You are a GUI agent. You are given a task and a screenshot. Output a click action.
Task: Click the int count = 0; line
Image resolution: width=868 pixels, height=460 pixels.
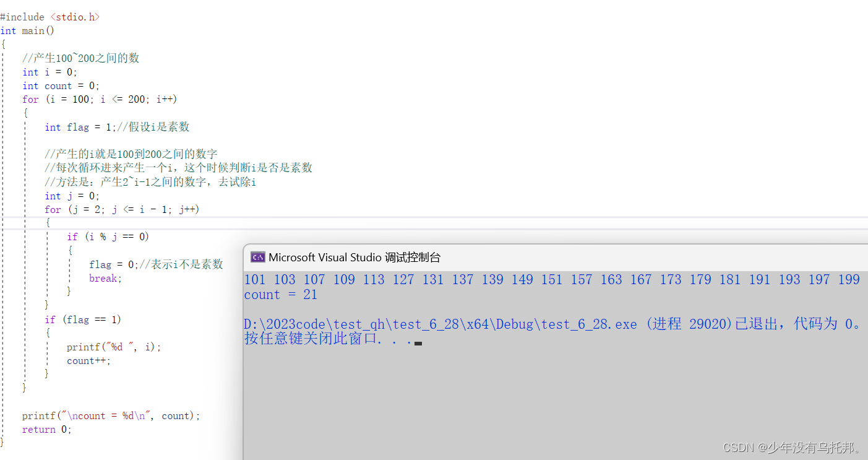tap(61, 86)
